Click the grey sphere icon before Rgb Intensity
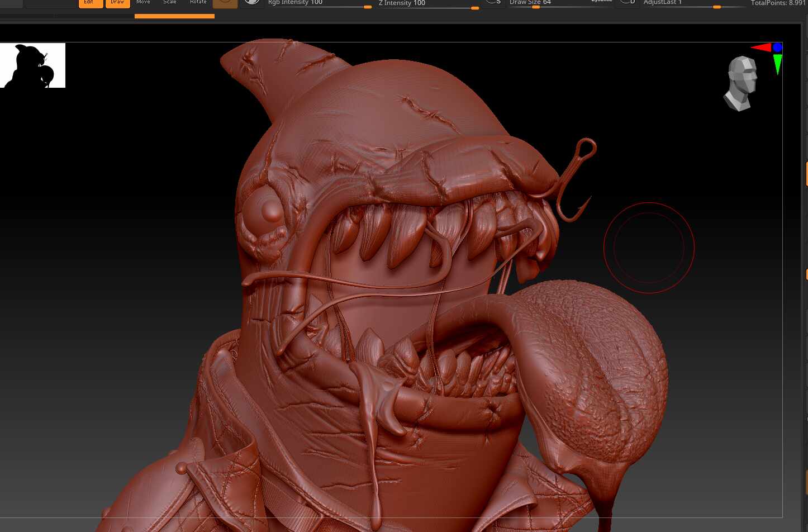 click(x=252, y=3)
